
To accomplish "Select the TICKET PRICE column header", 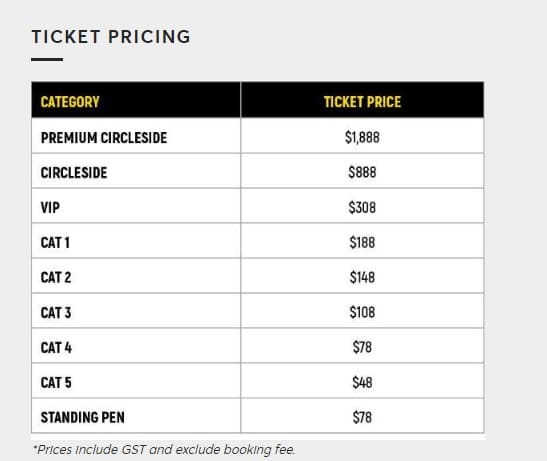I will [362, 102].
